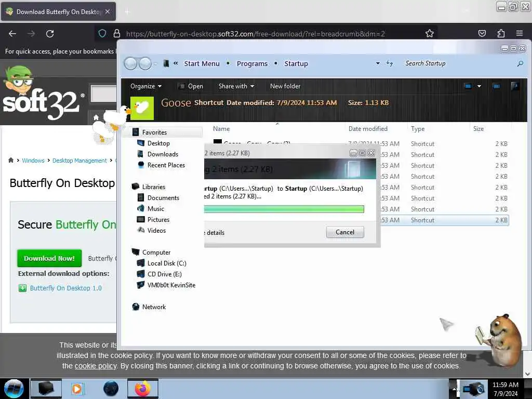Open Butterfly On Desktop 1.0 link
This screenshot has width=532, height=399.
(65, 288)
